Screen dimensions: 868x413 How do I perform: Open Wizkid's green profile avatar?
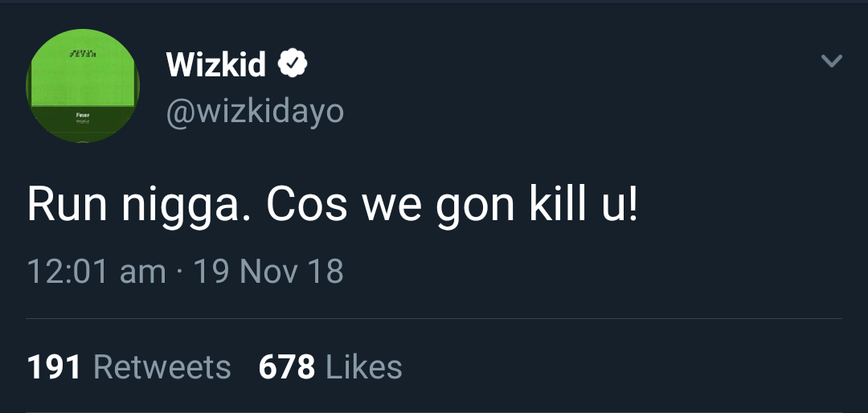coord(83,86)
